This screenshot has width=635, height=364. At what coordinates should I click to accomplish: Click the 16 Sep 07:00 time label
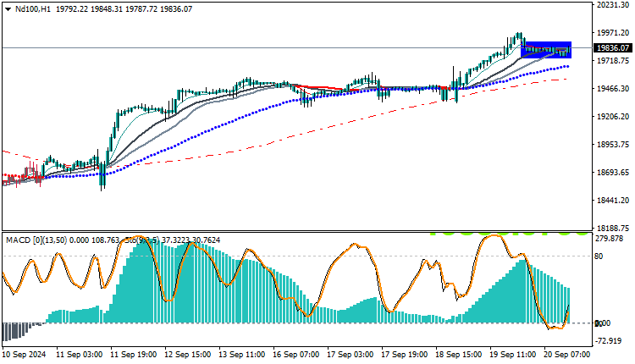(x=296, y=355)
